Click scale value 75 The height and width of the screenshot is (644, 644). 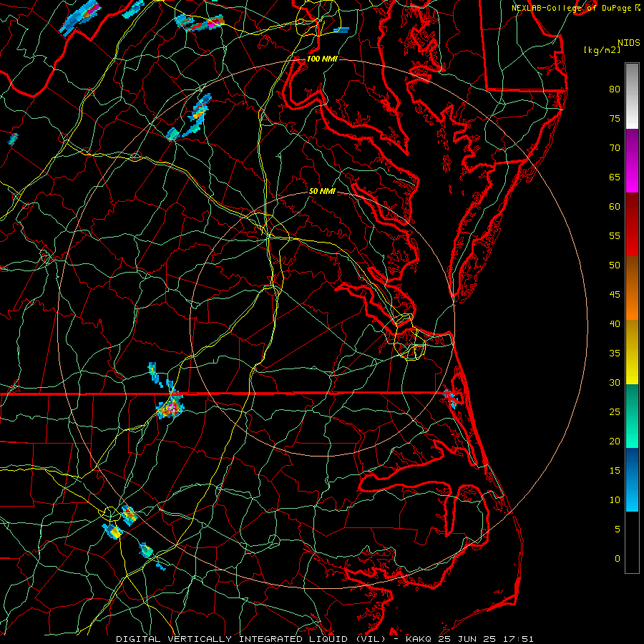coord(615,118)
